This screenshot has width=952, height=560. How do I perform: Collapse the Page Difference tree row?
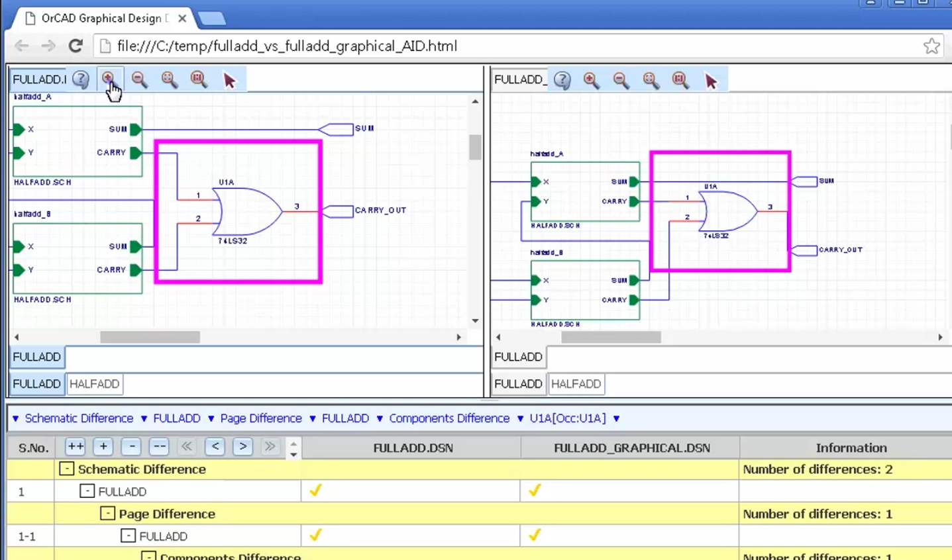(x=107, y=513)
